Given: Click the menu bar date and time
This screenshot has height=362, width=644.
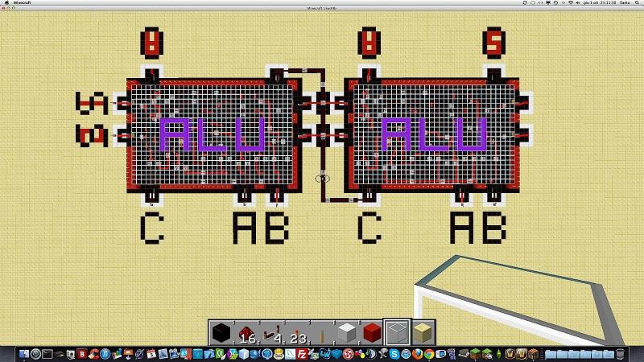Looking at the screenshot, I should [x=600, y=2].
